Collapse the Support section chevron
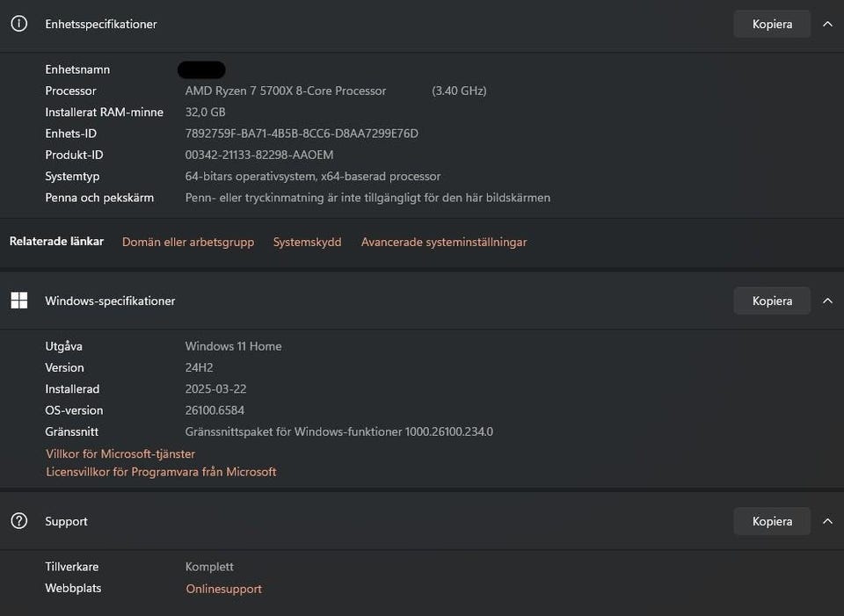844x616 pixels. pos(827,521)
